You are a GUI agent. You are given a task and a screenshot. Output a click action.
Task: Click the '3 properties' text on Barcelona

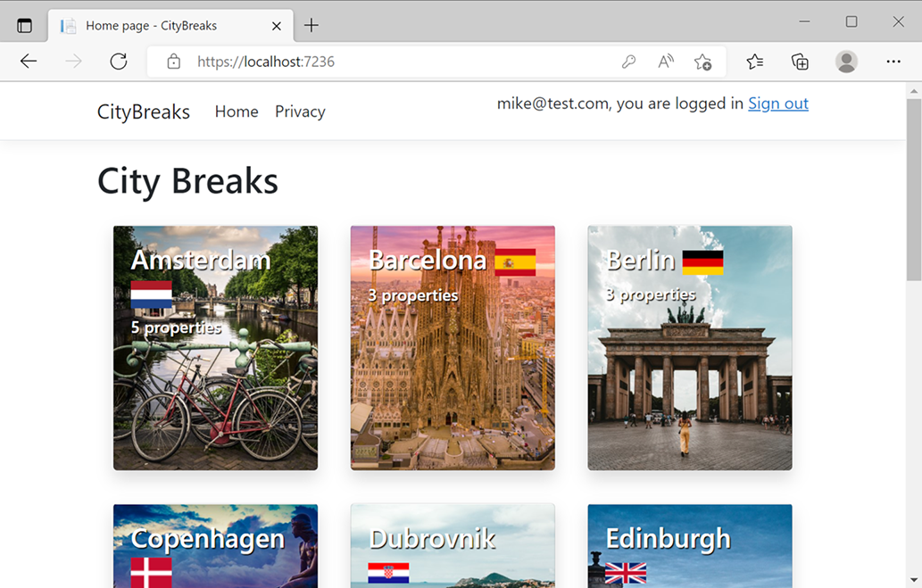(412, 295)
